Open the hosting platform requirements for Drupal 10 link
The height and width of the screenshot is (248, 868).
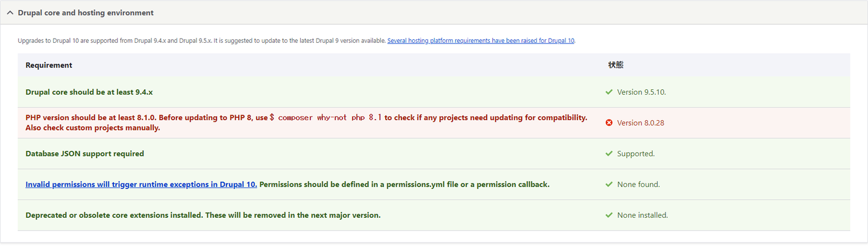[x=481, y=41]
